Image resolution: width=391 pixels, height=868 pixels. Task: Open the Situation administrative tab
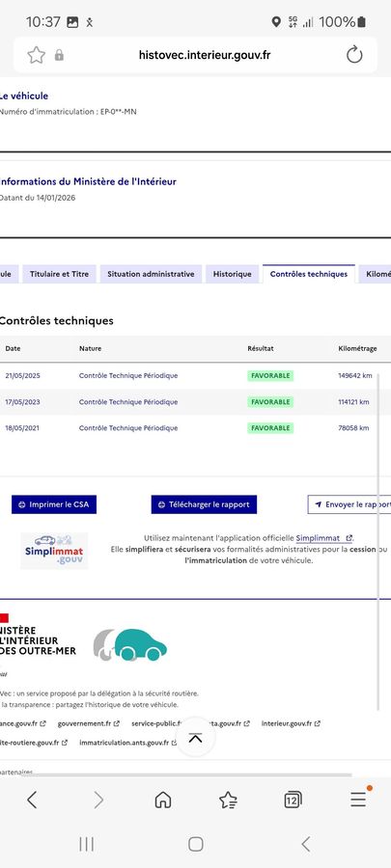click(x=151, y=274)
